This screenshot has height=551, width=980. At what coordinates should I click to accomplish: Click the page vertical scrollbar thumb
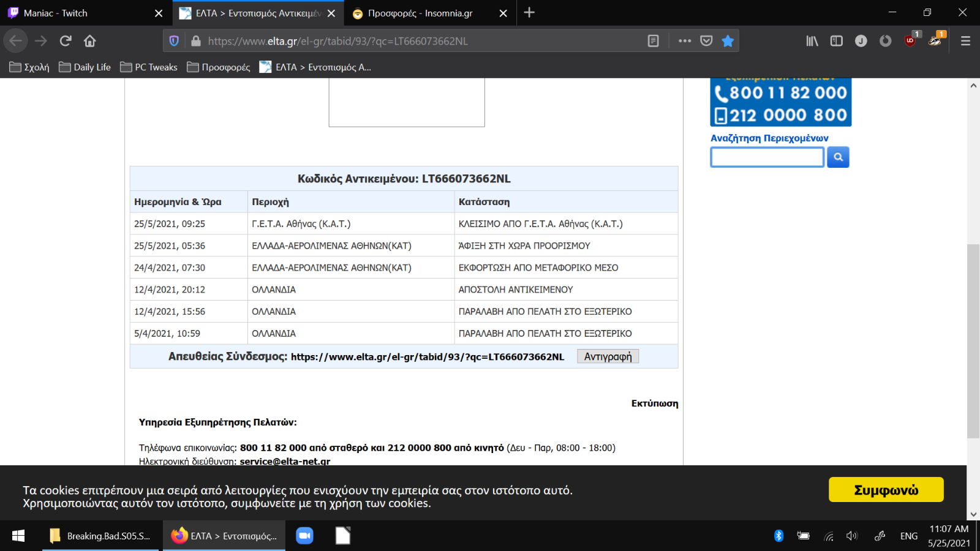click(x=973, y=340)
